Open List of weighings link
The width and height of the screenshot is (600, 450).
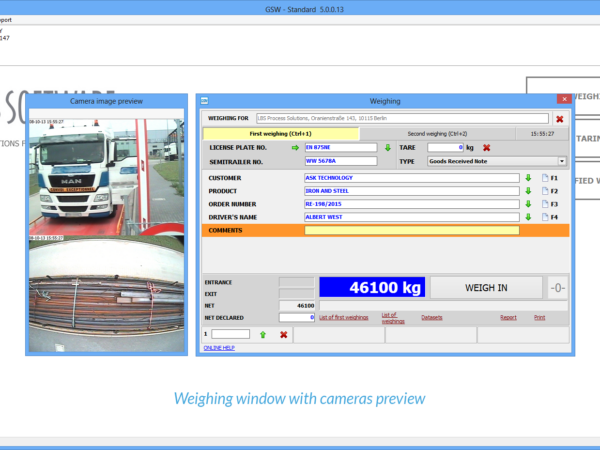click(x=393, y=318)
